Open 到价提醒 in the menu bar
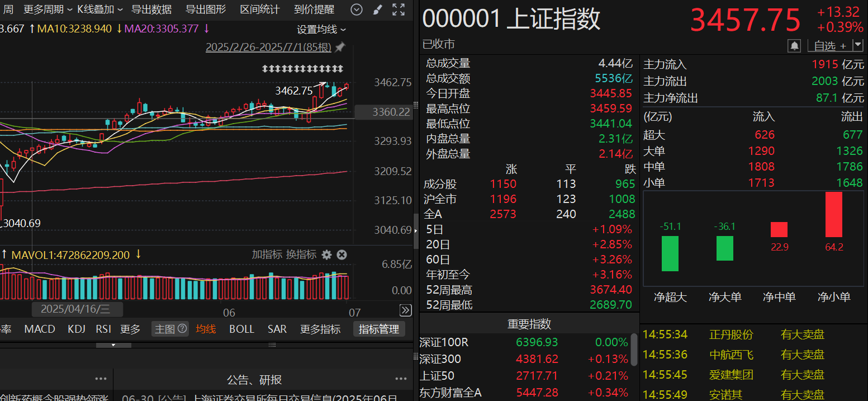 point(314,10)
